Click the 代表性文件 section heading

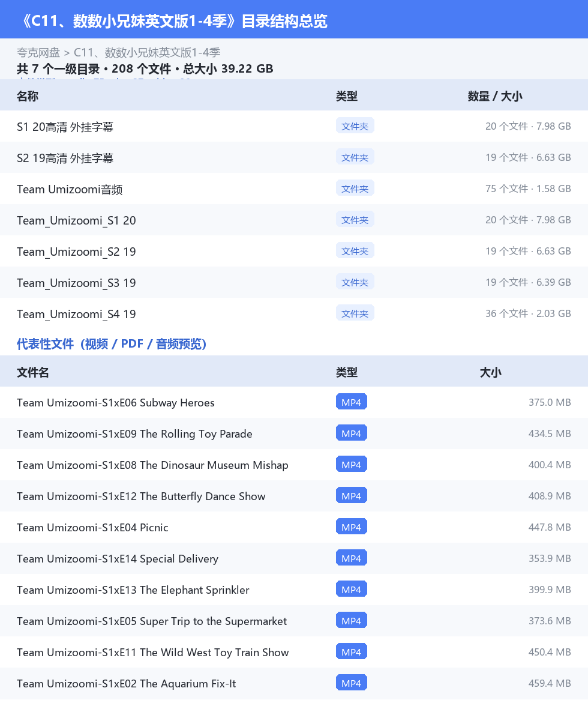(112, 344)
